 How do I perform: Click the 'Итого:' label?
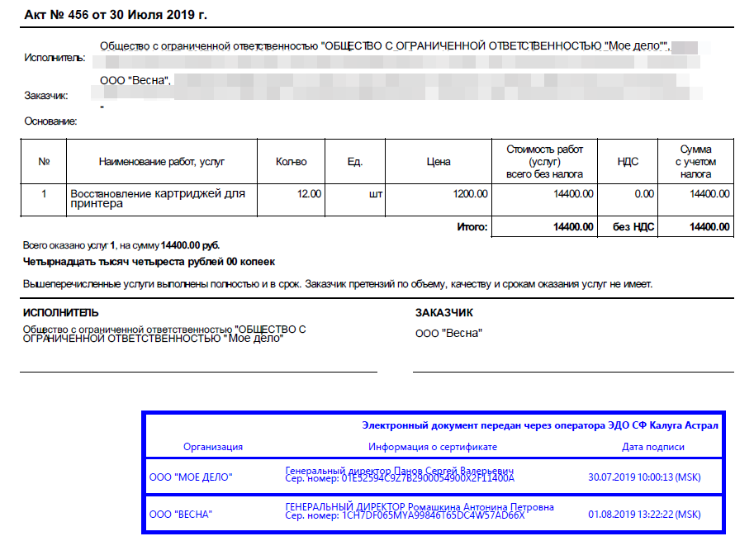click(472, 226)
